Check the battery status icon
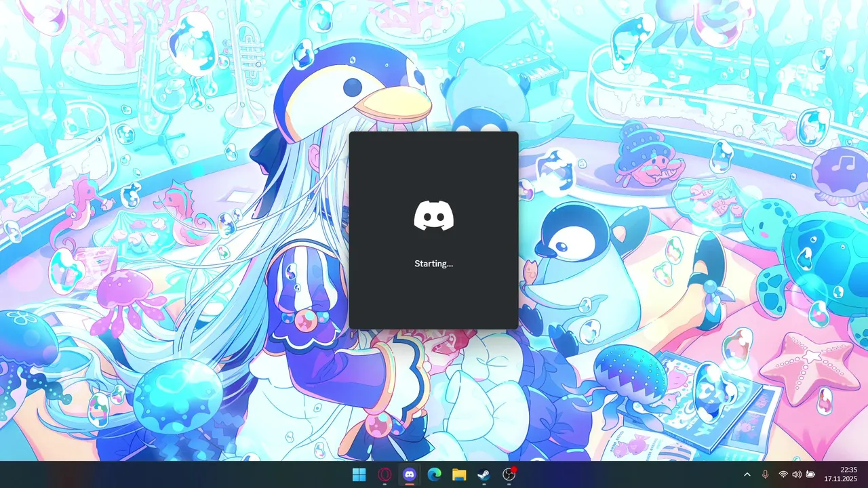The height and width of the screenshot is (488, 868). point(810,474)
